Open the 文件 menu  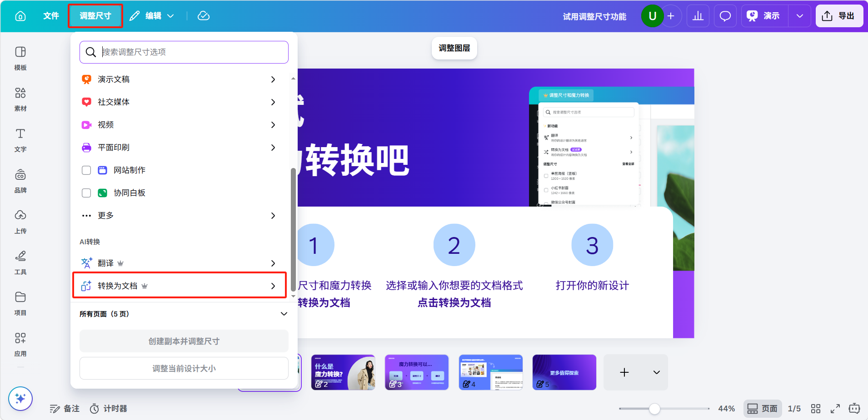point(51,16)
